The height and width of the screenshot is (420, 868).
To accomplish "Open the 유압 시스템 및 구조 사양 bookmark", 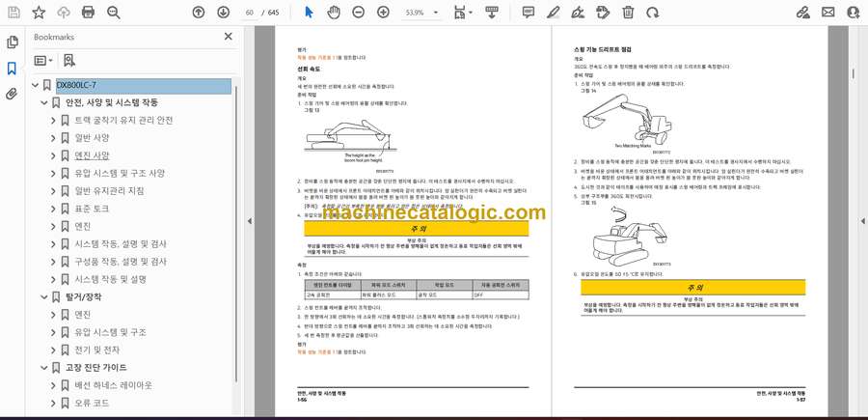I will coord(120,174).
